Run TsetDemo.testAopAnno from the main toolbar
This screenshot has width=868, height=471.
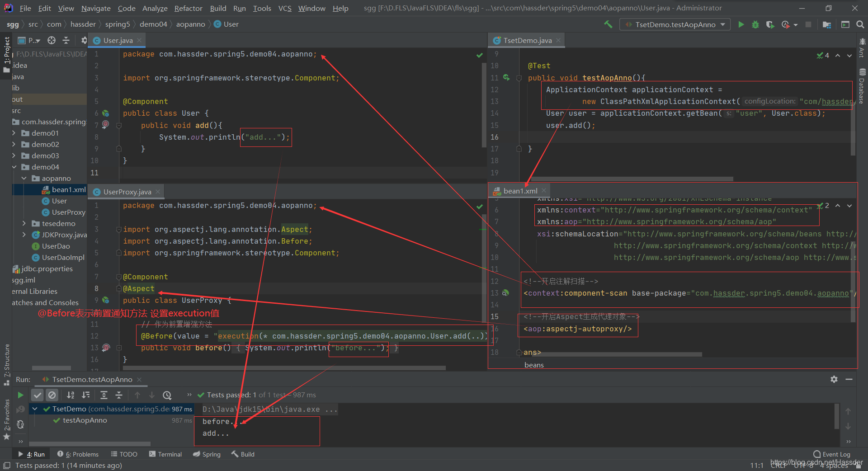click(x=741, y=24)
